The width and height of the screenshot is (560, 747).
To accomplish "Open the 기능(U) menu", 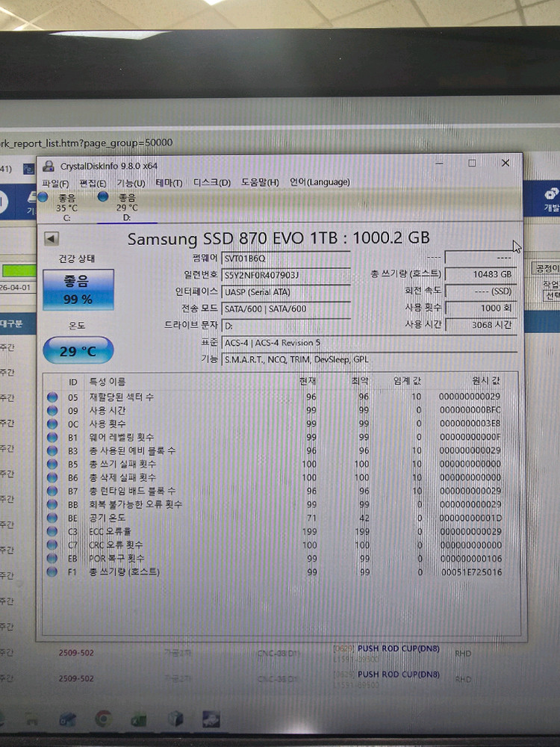I will (x=131, y=183).
